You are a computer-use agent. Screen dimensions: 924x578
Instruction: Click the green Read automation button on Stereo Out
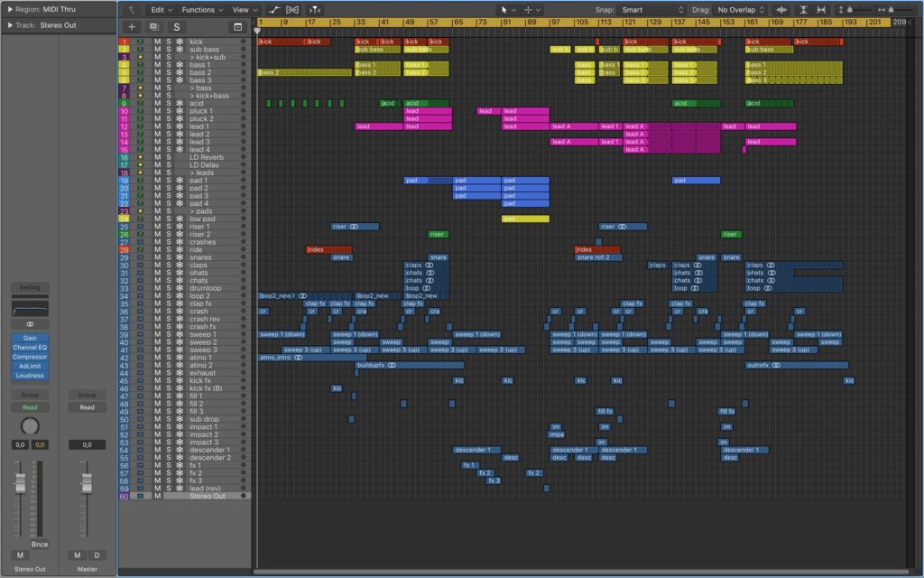coord(30,407)
